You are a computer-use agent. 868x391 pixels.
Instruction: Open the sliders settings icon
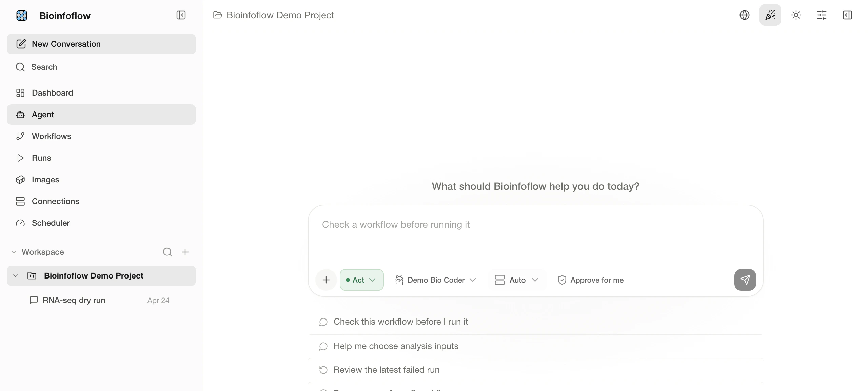tap(822, 15)
